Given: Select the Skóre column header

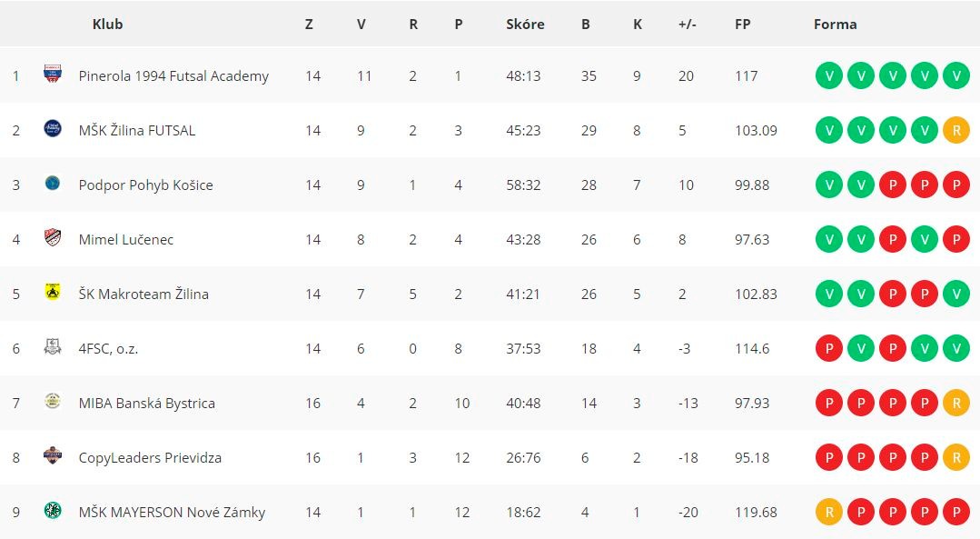Looking at the screenshot, I should [x=525, y=25].
